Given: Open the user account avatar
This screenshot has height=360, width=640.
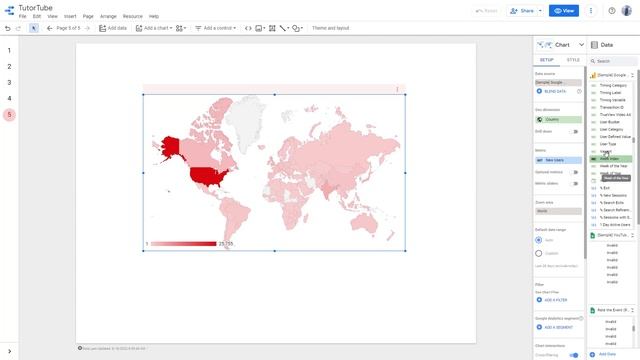Looking at the screenshot, I should (x=627, y=11).
